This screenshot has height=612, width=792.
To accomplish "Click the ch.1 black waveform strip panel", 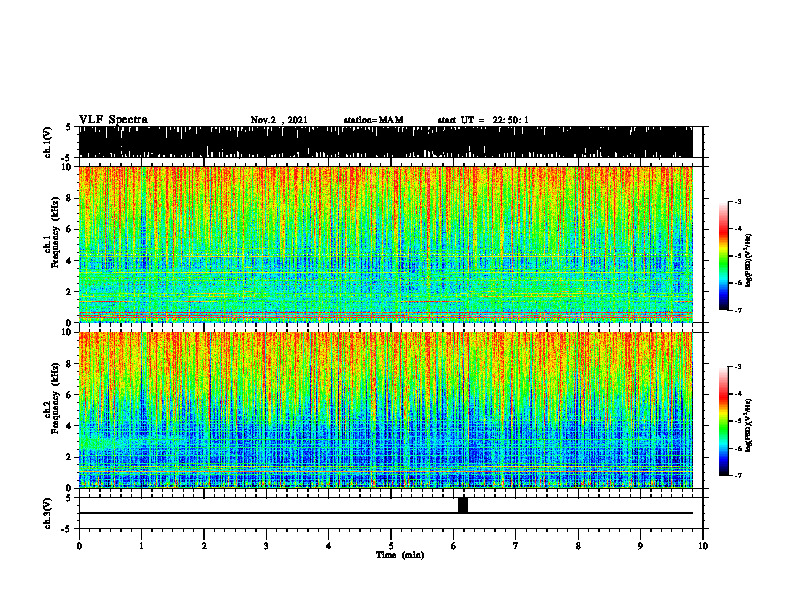I will click(385, 142).
